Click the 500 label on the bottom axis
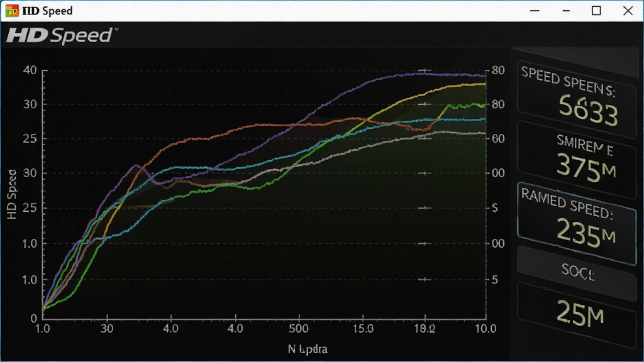Viewport: 644px width, 362px height. [299, 329]
